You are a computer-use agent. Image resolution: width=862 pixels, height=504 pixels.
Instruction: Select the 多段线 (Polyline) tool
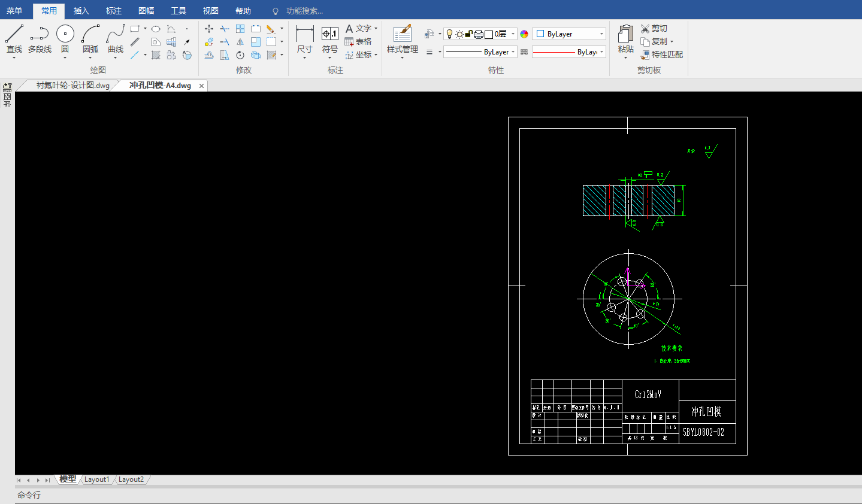coord(40,35)
